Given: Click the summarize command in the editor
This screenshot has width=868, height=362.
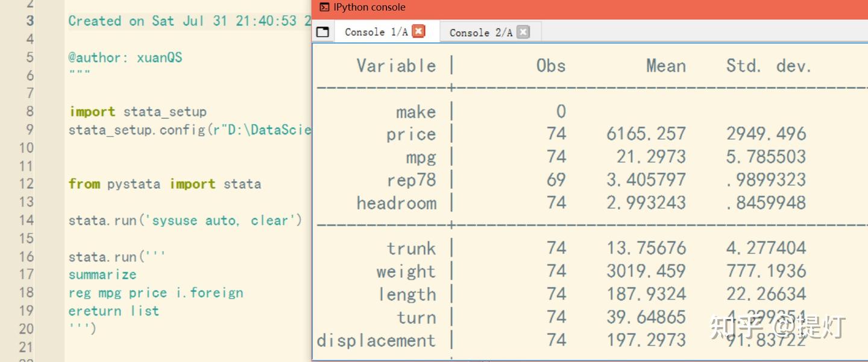Looking at the screenshot, I should pos(102,275).
